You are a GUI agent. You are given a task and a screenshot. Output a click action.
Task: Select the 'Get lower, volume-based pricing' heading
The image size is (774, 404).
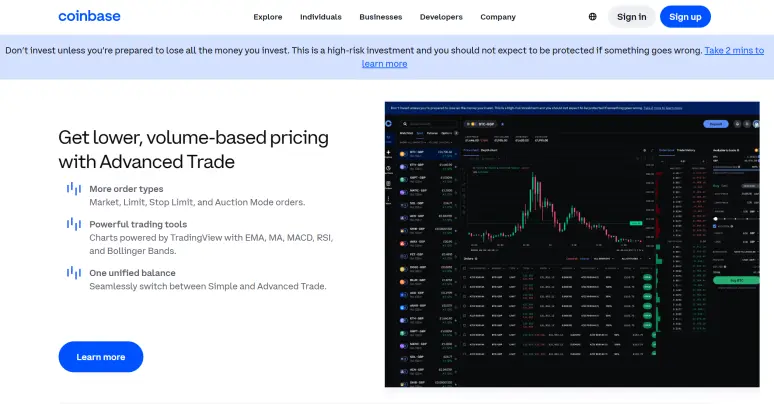(x=194, y=149)
